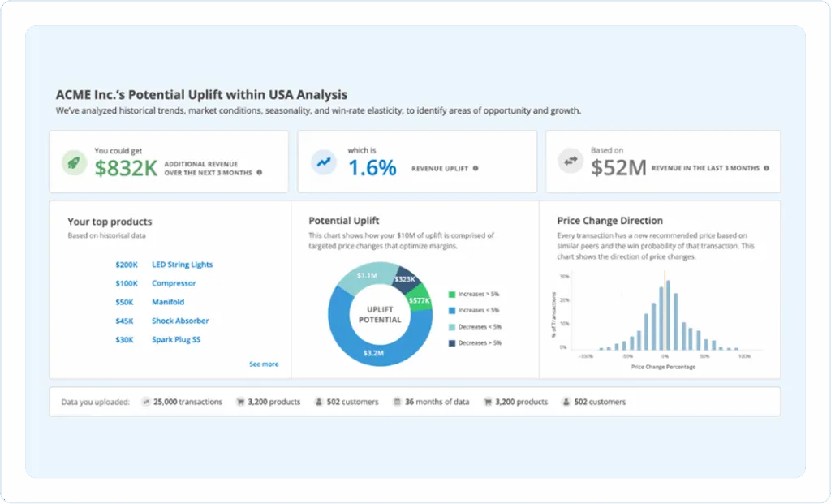Click the gray swap arrows icon
The height and width of the screenshot is (504, 831).
571,161
